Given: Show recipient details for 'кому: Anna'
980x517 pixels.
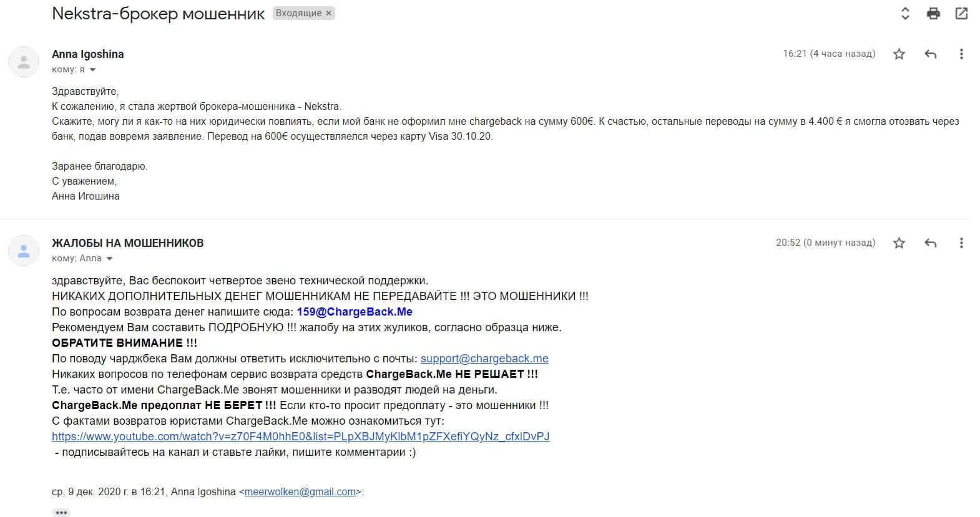Looking at the screenshot, I should [x=110, y=259].
